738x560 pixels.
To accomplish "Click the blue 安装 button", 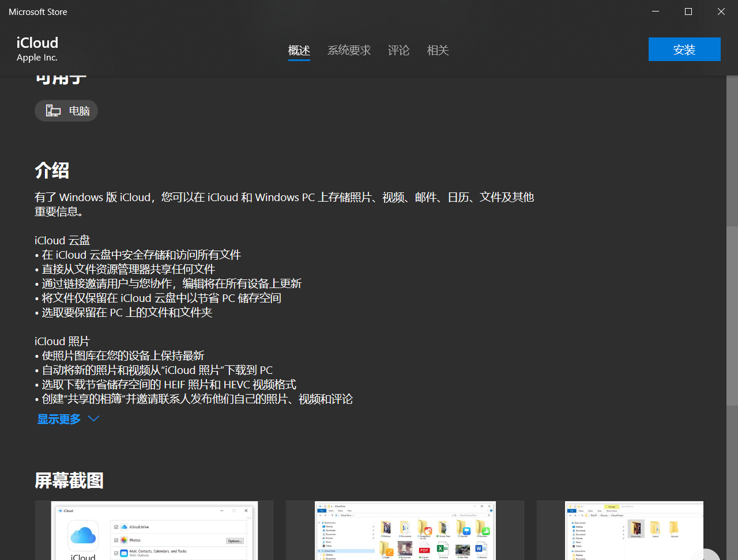I will 684,49.
